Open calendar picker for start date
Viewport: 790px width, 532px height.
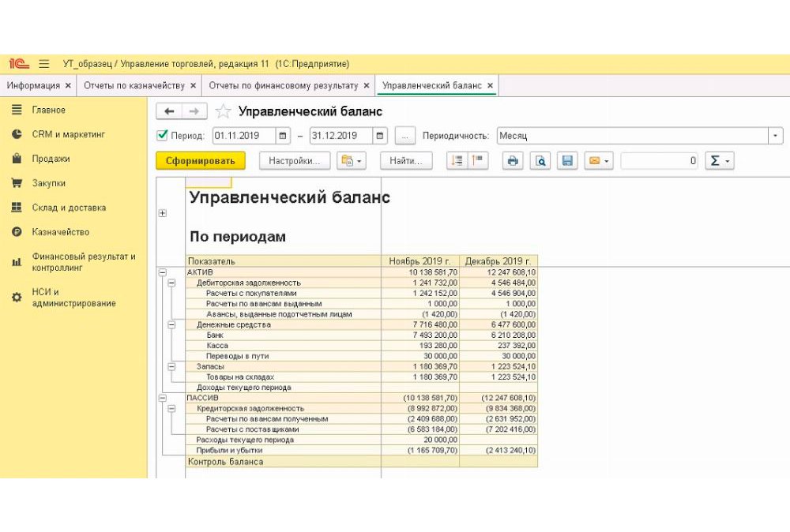pyautogui.click(x=284, y=136)
